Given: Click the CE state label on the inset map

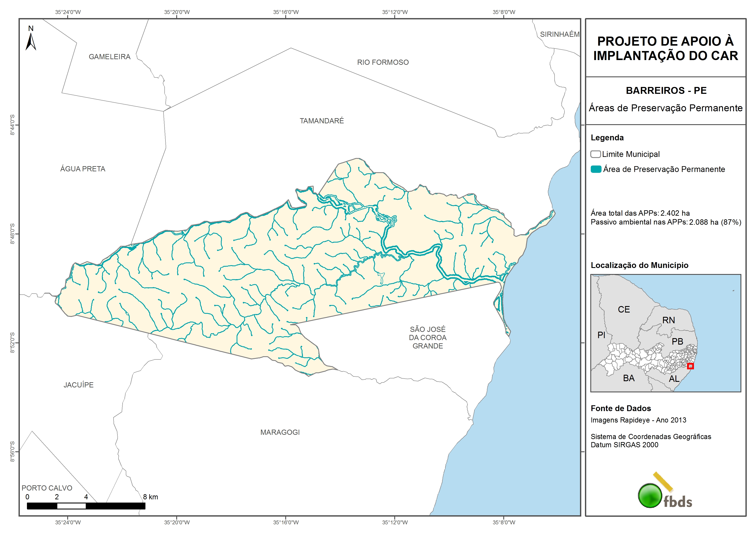Looking at the screenshot, I should [624, 309].
